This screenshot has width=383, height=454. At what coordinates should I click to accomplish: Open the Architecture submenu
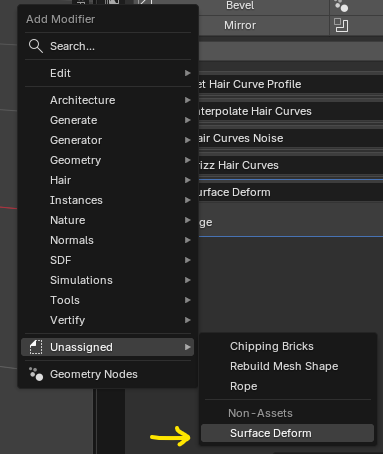pos(107,100)
